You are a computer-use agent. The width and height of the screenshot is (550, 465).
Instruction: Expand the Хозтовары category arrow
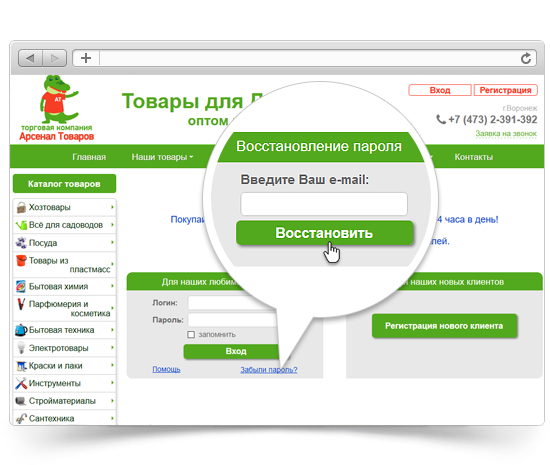112,207
